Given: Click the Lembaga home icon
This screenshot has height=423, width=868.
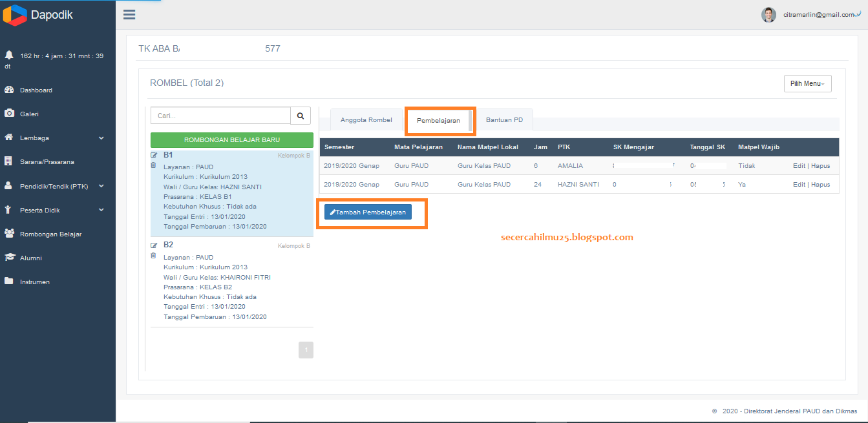Looking at the screenshot, I should tap(9, 138).
